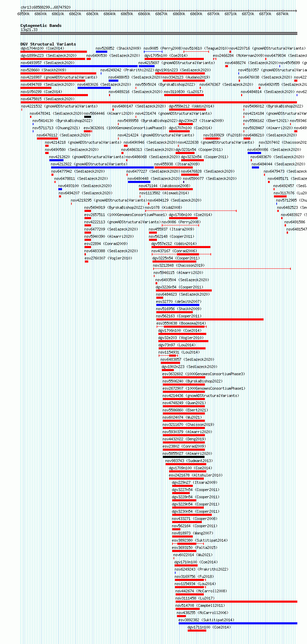
Task: Open nsv3212848 (Chaisson2019) label
Action: (x=179, y=265)
